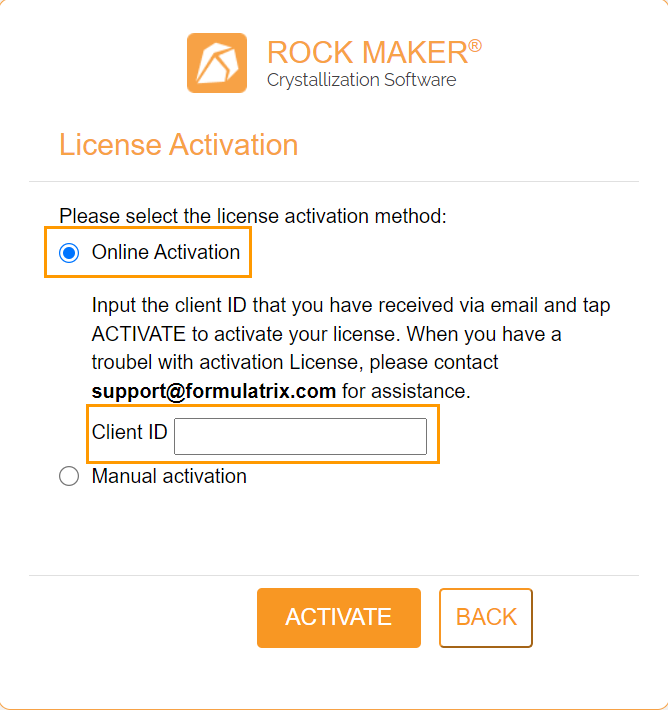Click the Rock Maker crystal logo icon
This screenshot has height=710, width=668.
217,63
